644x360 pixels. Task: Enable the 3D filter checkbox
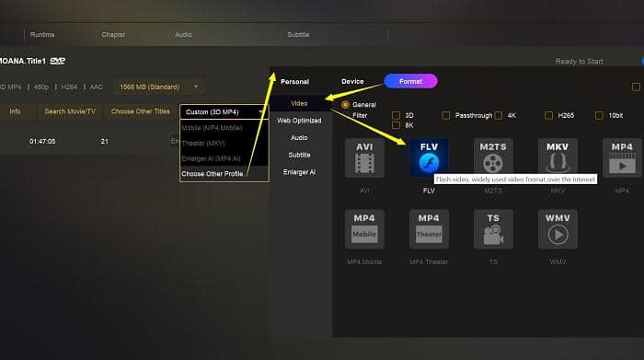(396, 115)
